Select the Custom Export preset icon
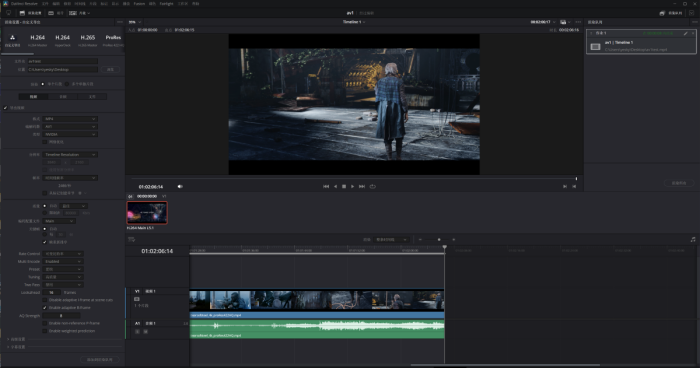The width and height of the screenshot is (700, 368). pos(12,38)
